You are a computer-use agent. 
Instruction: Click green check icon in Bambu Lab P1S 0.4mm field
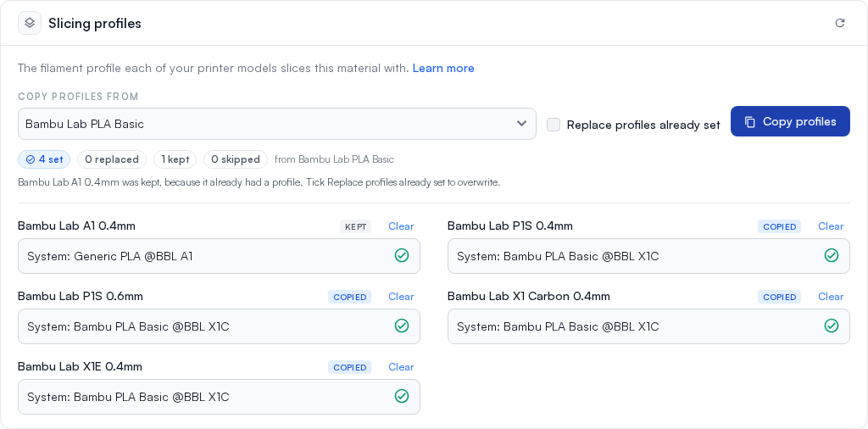[x=832, y=255]
